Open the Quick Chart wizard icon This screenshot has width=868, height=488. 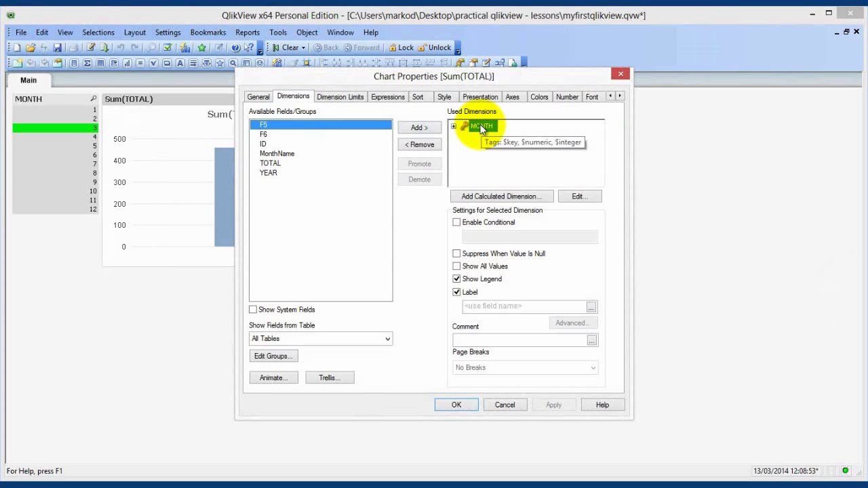coord(184,47)
